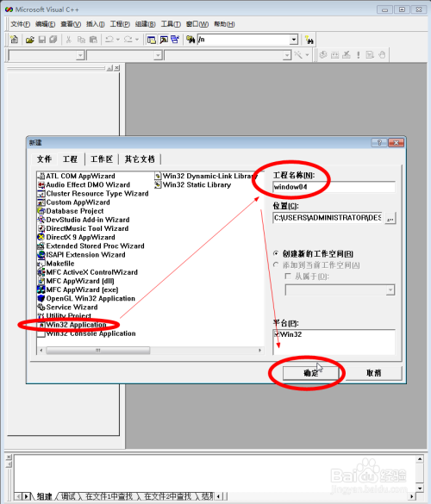Toggle the Output pane icon
This screenshot has height=504, width=431.
(164, 40)
